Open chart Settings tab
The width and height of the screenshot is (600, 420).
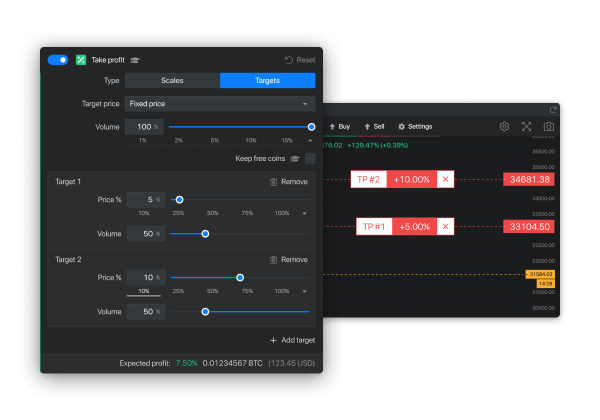(415, 127)
